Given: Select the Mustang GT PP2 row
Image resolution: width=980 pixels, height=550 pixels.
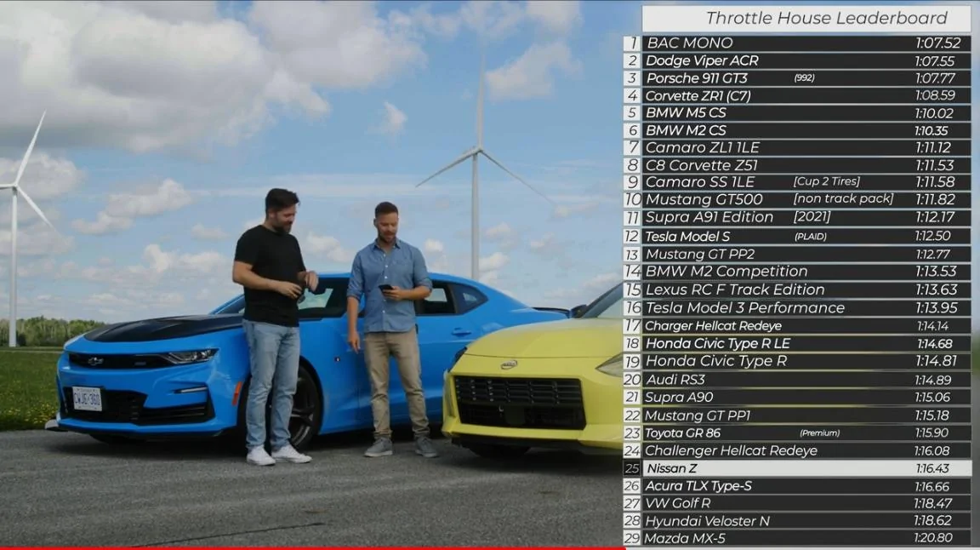Looking at the screenshot, I should (806, 254).
